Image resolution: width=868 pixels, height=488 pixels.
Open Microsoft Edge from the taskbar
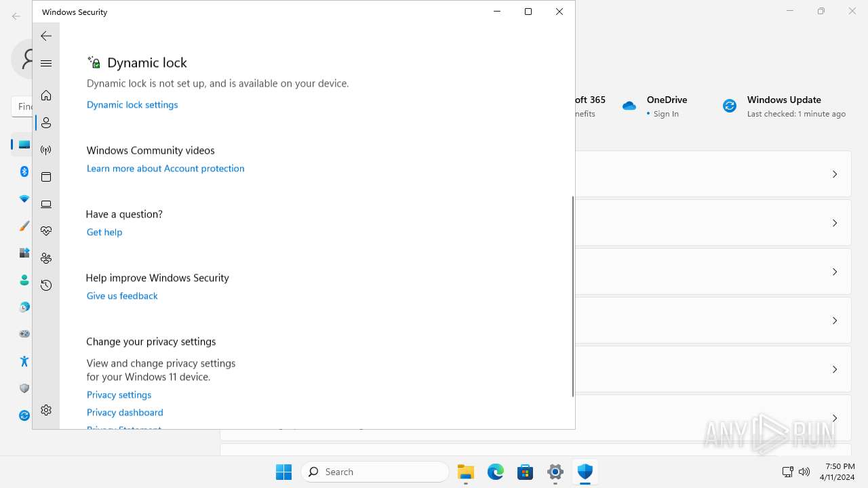(x=496, y=472)
